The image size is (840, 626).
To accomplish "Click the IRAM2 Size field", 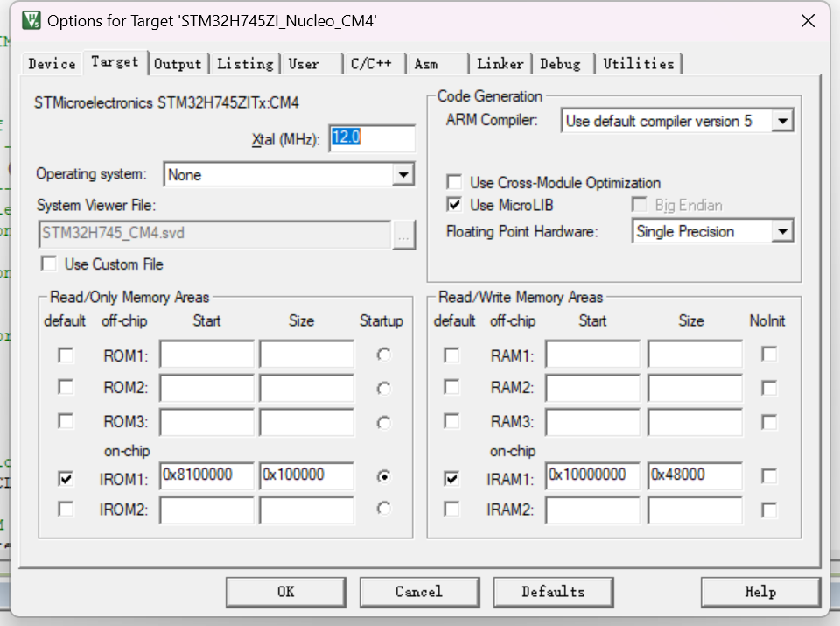I will [696, 510].
